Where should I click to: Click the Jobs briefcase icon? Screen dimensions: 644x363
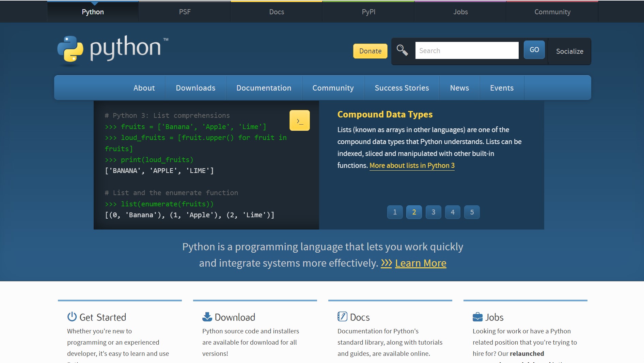tap(477, 317)
